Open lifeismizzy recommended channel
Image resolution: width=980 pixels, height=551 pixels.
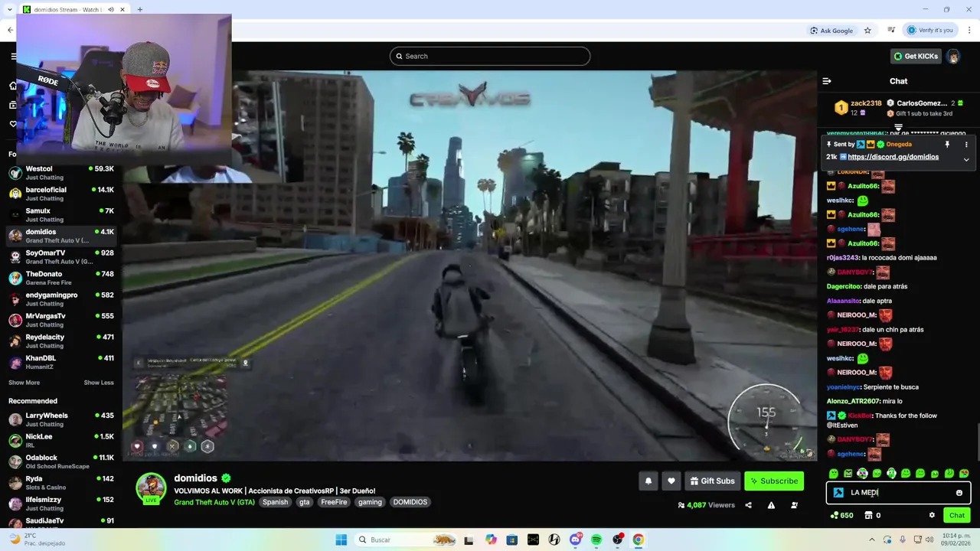(x=61, y=504)
